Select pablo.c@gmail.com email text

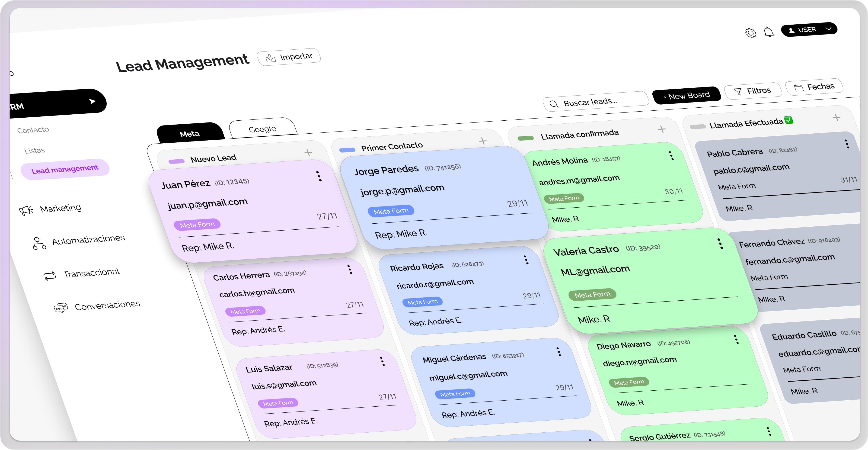click(751, 169)
